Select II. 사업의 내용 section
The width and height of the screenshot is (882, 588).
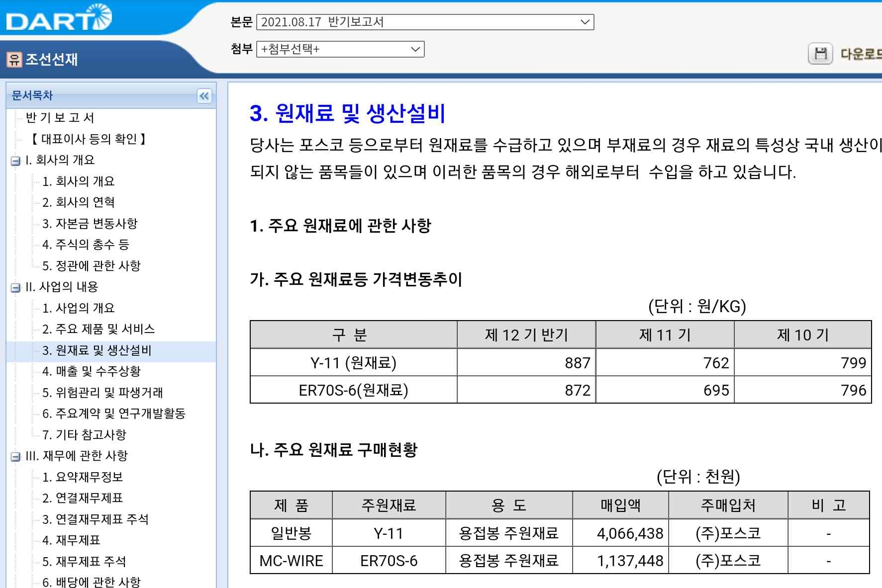coord(62,287)
